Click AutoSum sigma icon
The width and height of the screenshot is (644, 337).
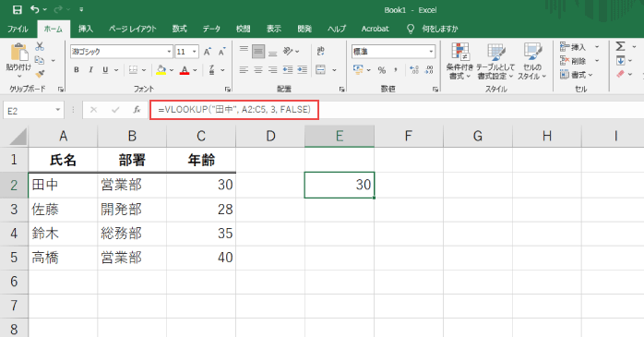(x=621, y=46)
